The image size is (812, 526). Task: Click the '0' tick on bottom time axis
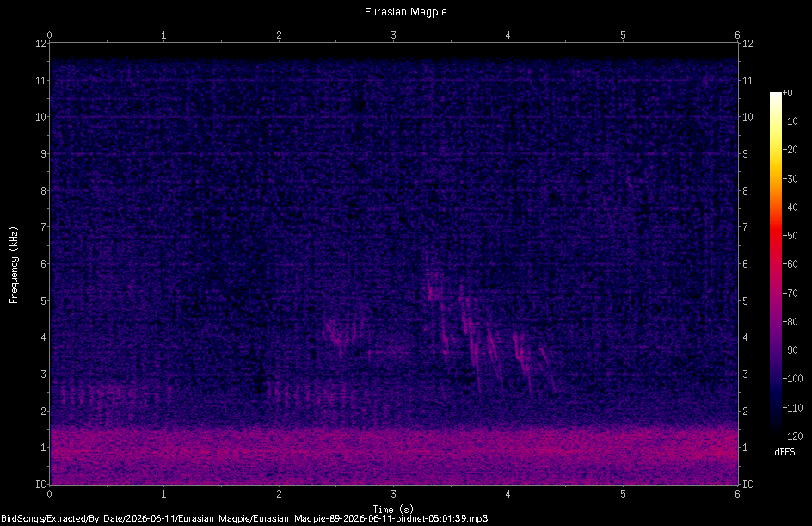(x=49, y=494)
